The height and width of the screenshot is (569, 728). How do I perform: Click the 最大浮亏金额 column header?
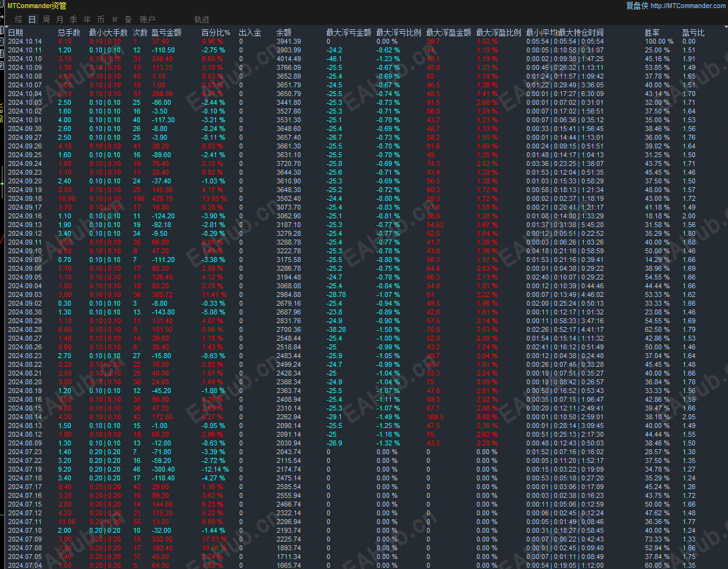coord(348,32)
